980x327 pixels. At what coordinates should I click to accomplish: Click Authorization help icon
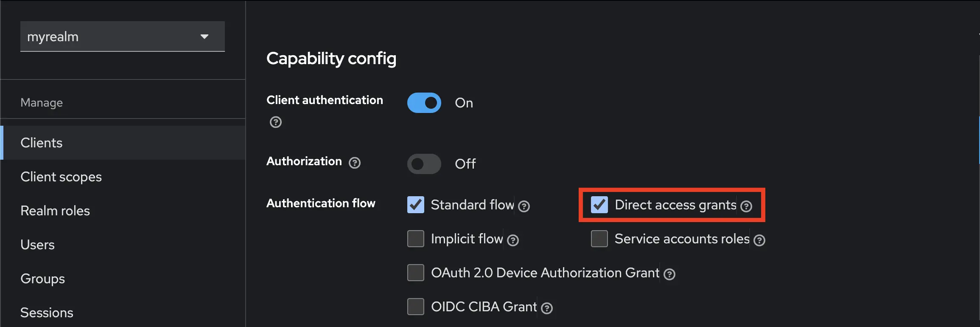(x=355, y=163)
